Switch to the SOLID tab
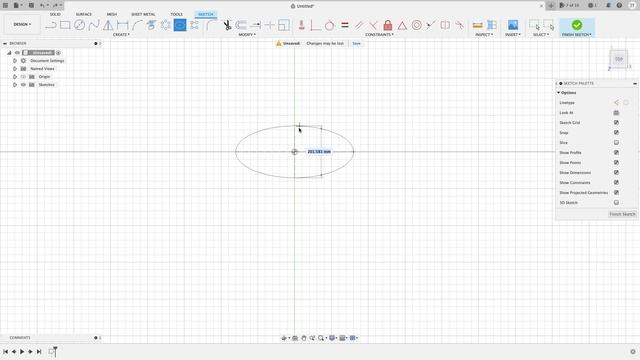This screenshot has height=360, width=640. [x=55, y=14]
